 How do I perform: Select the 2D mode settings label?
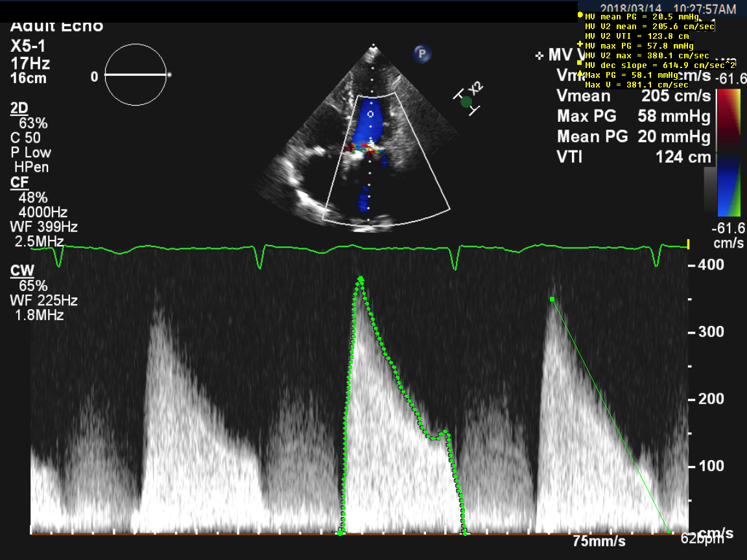(x=19, y=108)
